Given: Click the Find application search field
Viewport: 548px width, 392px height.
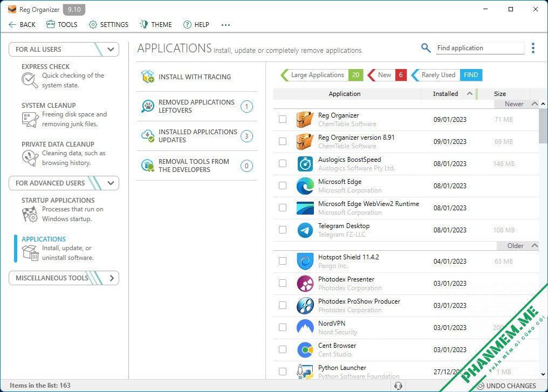Looking at the screenshot, I should [x=480, y=48].
